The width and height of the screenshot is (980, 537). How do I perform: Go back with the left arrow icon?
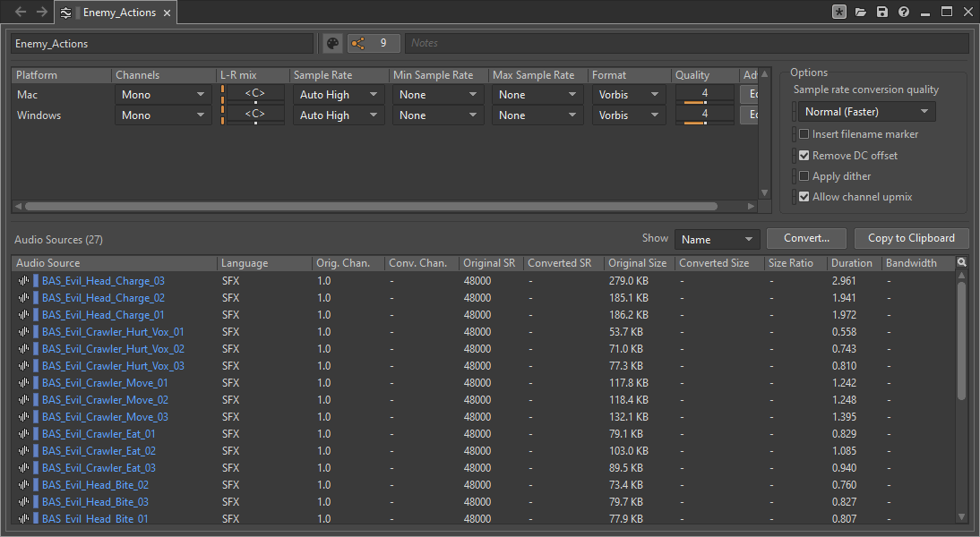tap(21, 13)
